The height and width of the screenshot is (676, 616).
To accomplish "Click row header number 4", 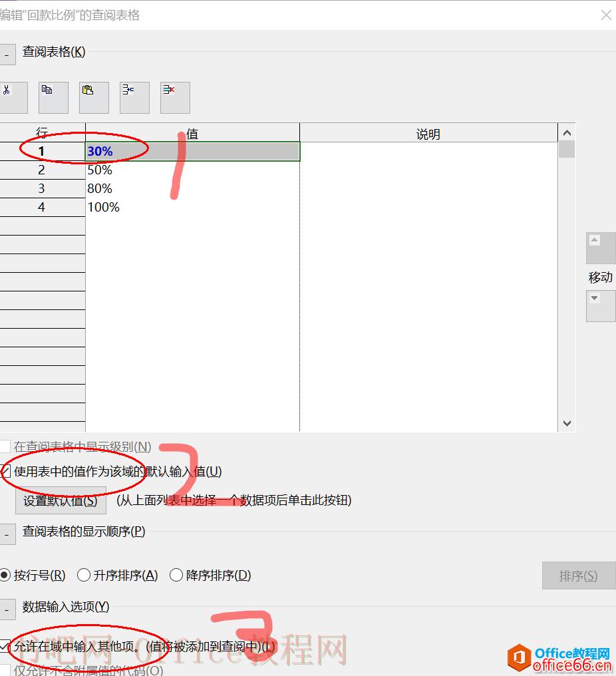I will [x=42, y=207].
